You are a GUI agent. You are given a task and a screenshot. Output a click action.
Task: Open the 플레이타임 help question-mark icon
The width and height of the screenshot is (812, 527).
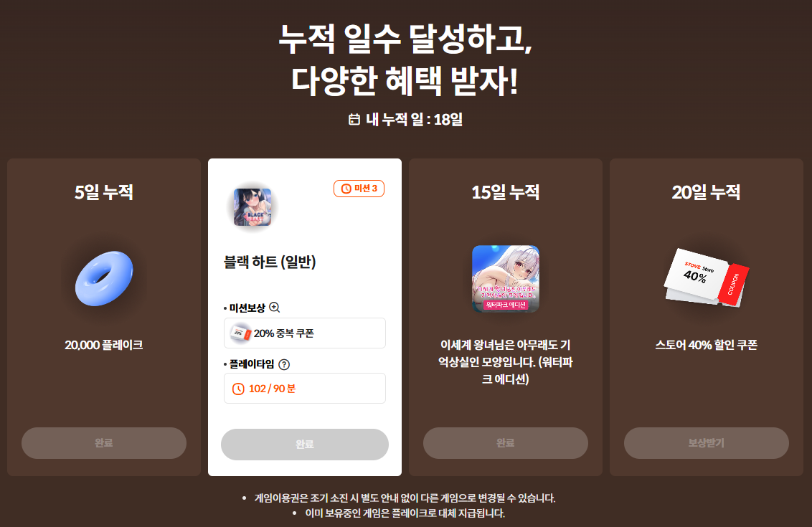click(284, 364)
